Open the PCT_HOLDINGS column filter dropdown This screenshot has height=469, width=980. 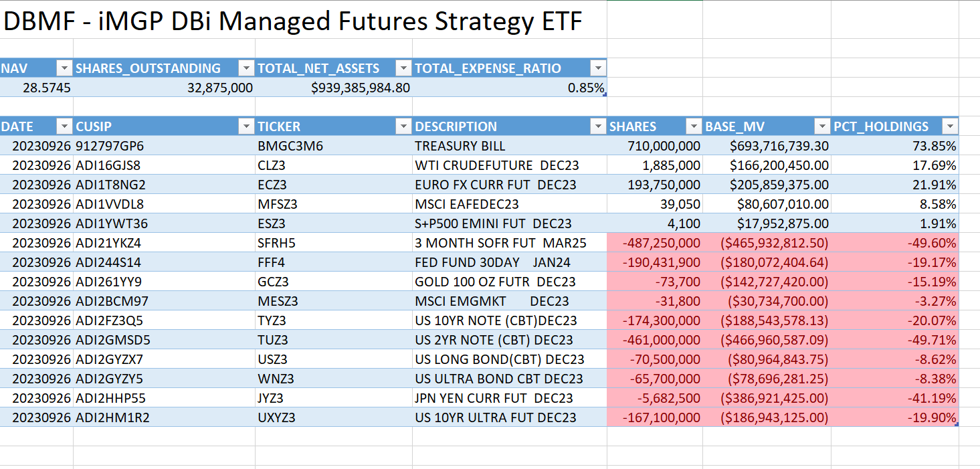[951, 126]
